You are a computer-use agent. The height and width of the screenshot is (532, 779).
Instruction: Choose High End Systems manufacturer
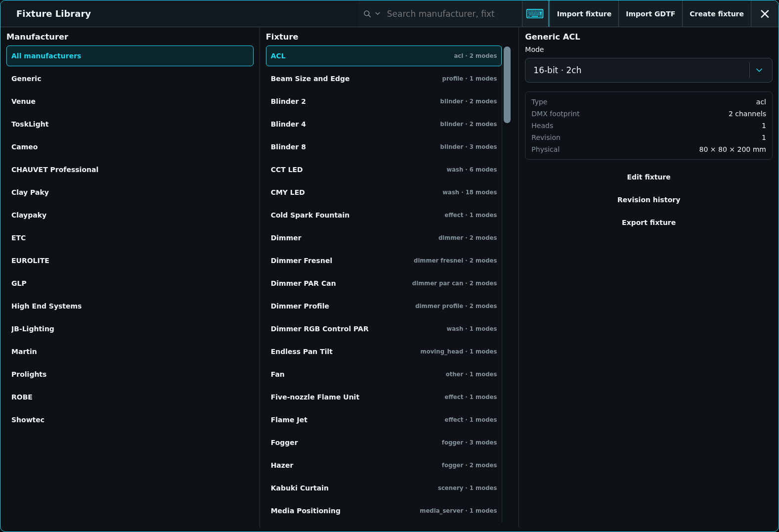point(130,306)
